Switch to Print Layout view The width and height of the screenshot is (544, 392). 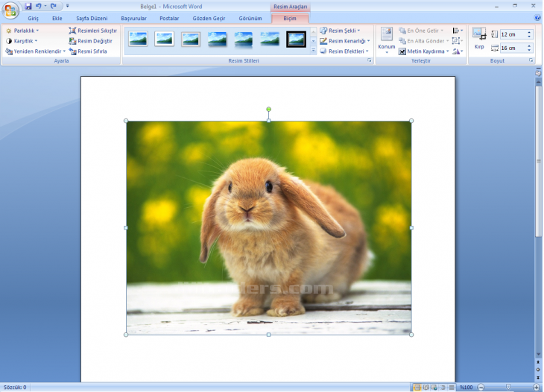point(417,387)
